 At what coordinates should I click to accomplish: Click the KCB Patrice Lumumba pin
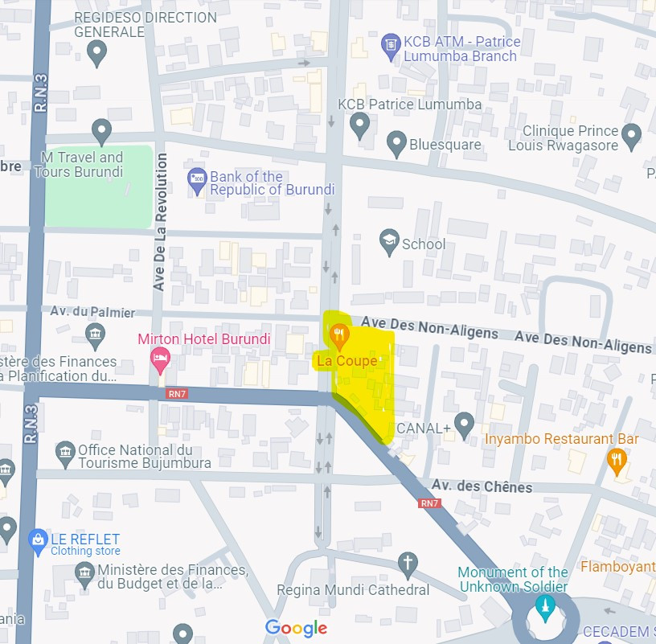pyautogui.click(x=360, y=126)
